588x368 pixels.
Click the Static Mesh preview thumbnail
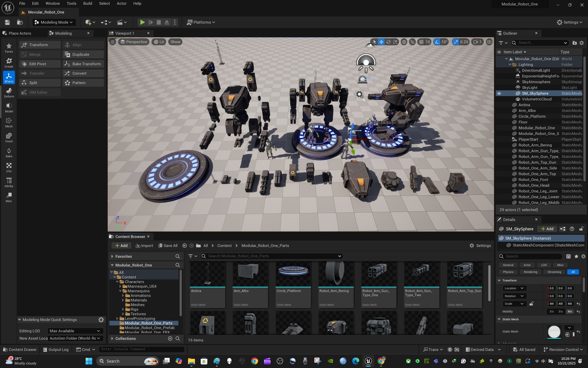point(554,332)
